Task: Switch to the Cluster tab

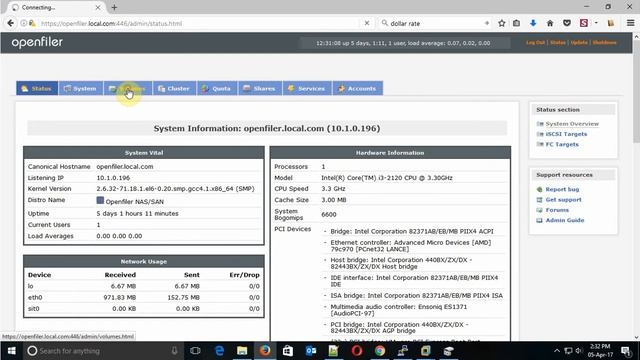Action: (174, 88)
